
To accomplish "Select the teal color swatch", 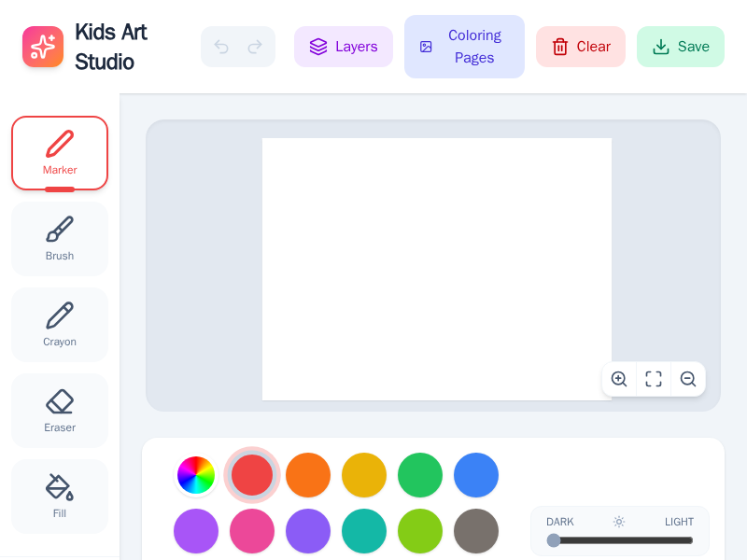I will click(364, 531).
